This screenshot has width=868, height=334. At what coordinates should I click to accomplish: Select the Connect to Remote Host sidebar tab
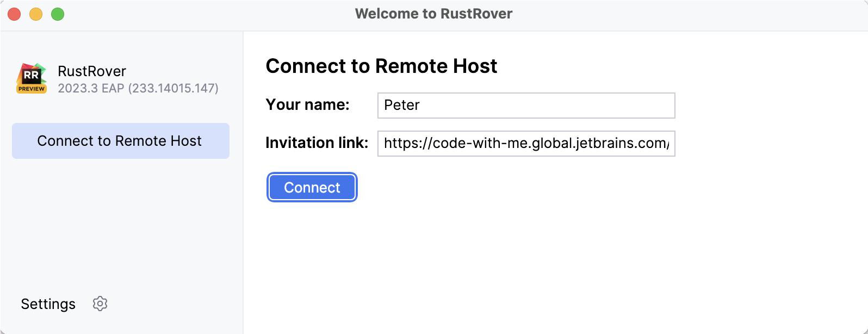120,141
